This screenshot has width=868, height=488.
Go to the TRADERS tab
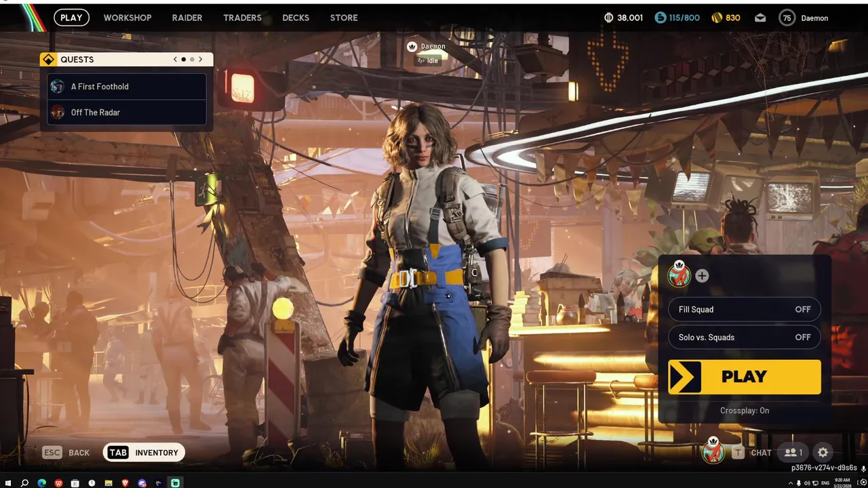point(242,18)
